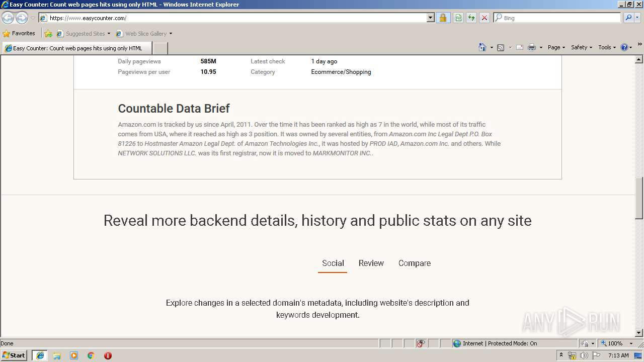Screen dimensions: 644x362
Task: Click the Home page icon
Action: point(482,47)
